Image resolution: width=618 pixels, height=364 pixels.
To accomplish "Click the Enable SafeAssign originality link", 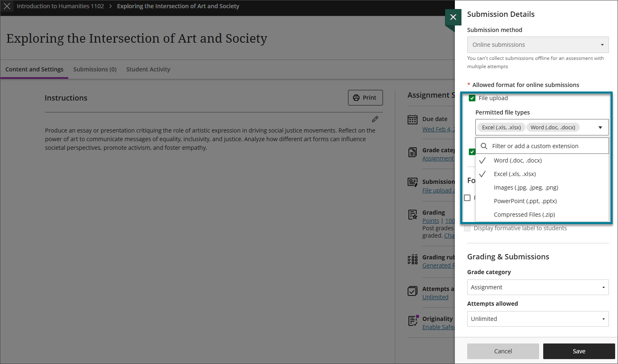I will (438, 327).
